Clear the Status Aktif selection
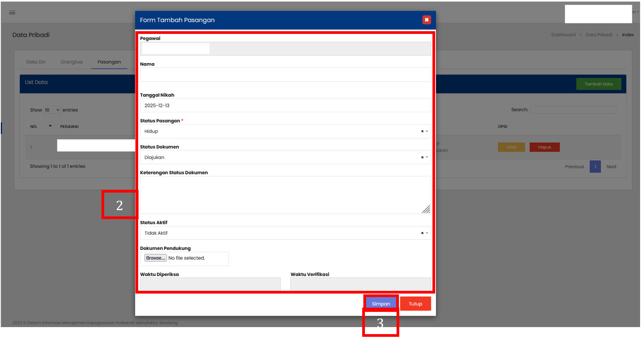 point(422,233)
